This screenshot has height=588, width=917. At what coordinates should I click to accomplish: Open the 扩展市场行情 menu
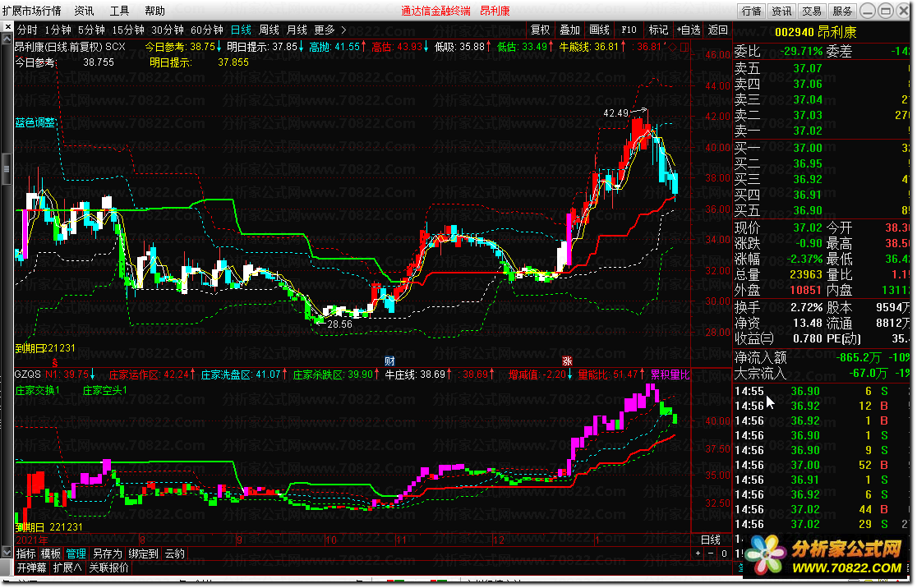coord(31,11)
